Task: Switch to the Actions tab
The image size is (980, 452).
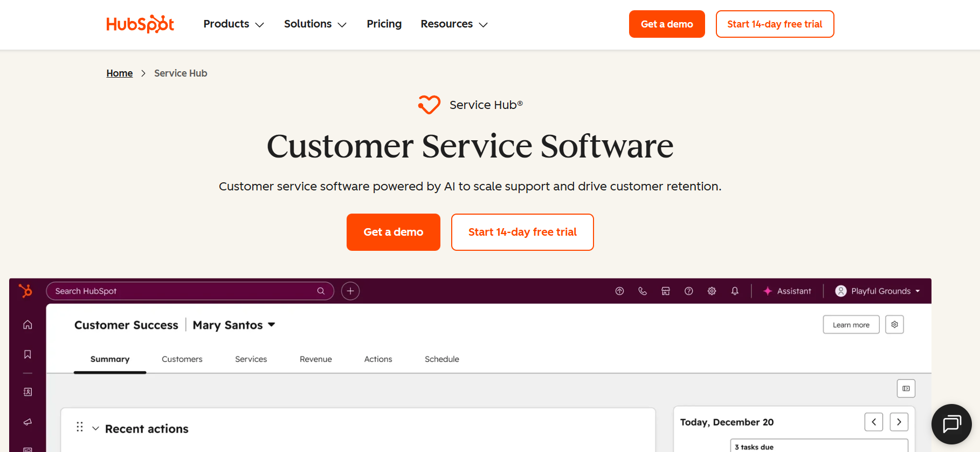Action: pos(378,359)
